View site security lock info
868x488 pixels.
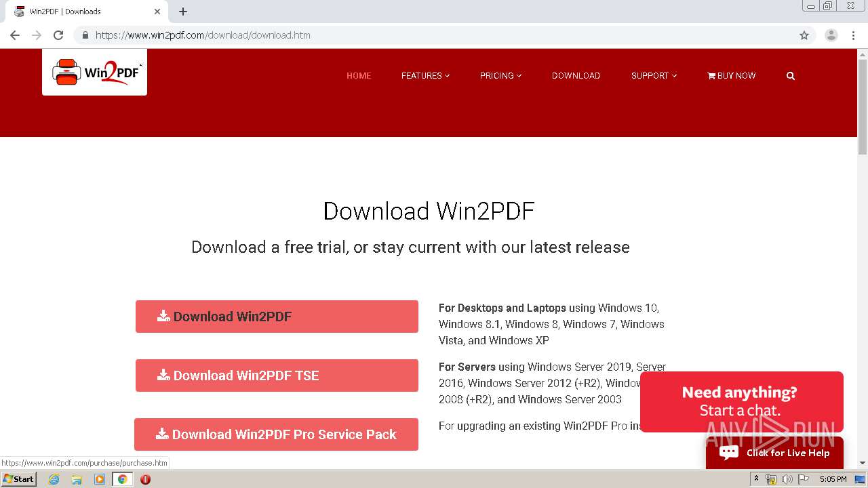click(85, 35)
